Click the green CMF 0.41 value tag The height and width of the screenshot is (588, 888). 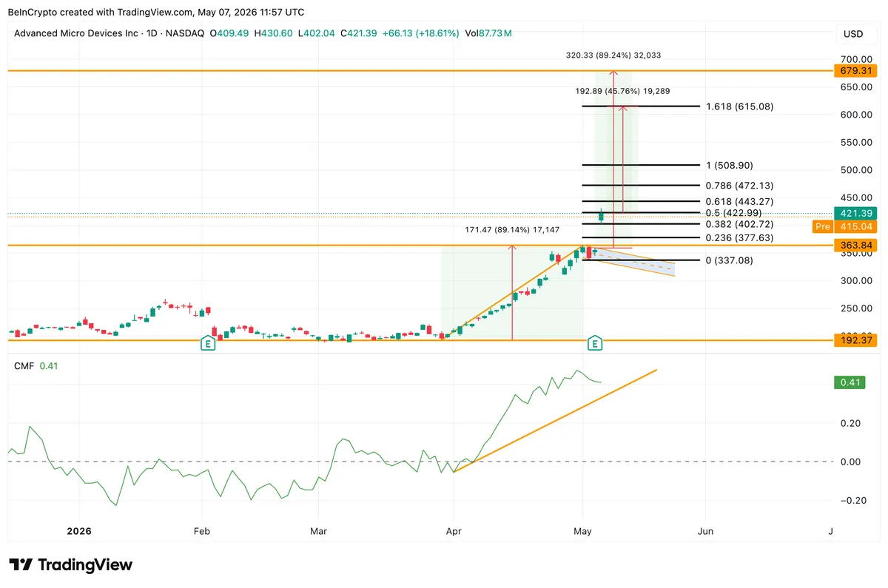point(848,382)
